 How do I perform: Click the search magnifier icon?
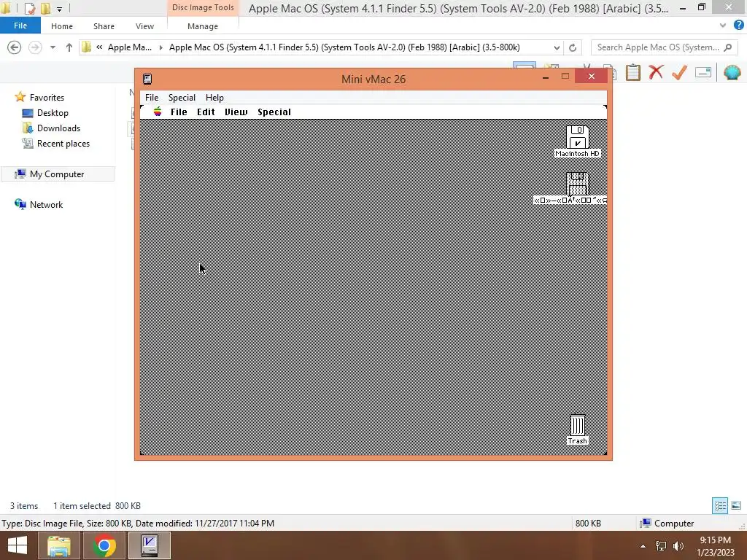tap(727, 47)
